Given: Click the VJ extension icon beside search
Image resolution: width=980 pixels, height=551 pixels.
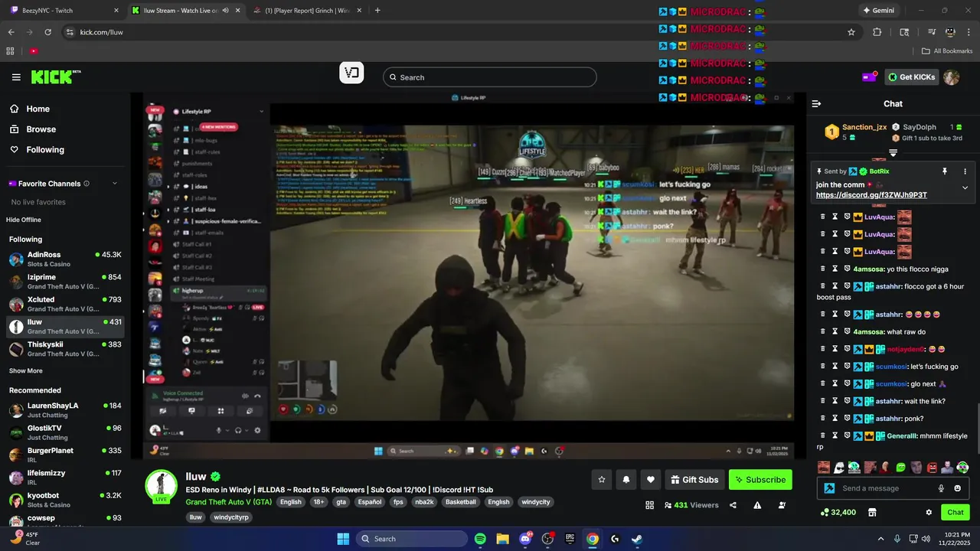Looking at the screenshot, I should coord(351,73).
